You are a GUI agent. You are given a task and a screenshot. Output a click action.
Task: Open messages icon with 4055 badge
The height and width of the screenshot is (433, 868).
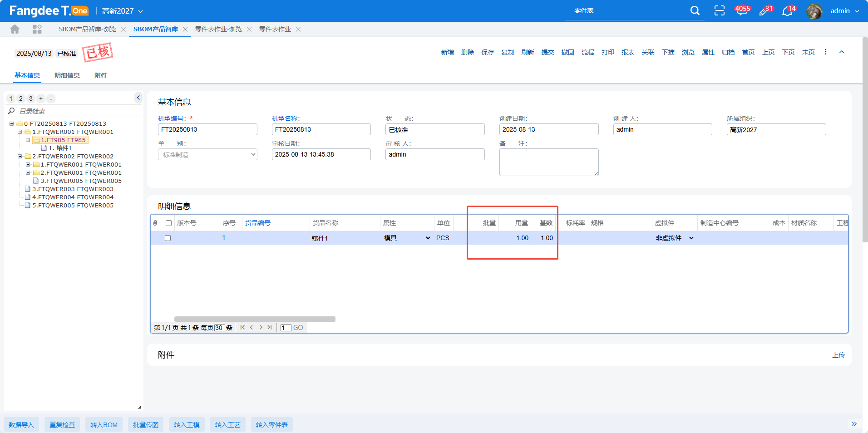742,11
